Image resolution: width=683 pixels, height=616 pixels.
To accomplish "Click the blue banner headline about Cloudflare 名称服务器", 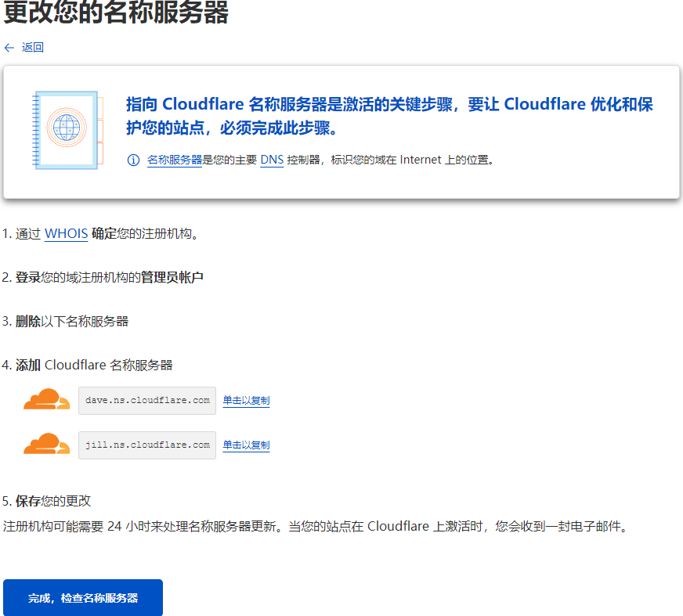I will coord(389,116).
